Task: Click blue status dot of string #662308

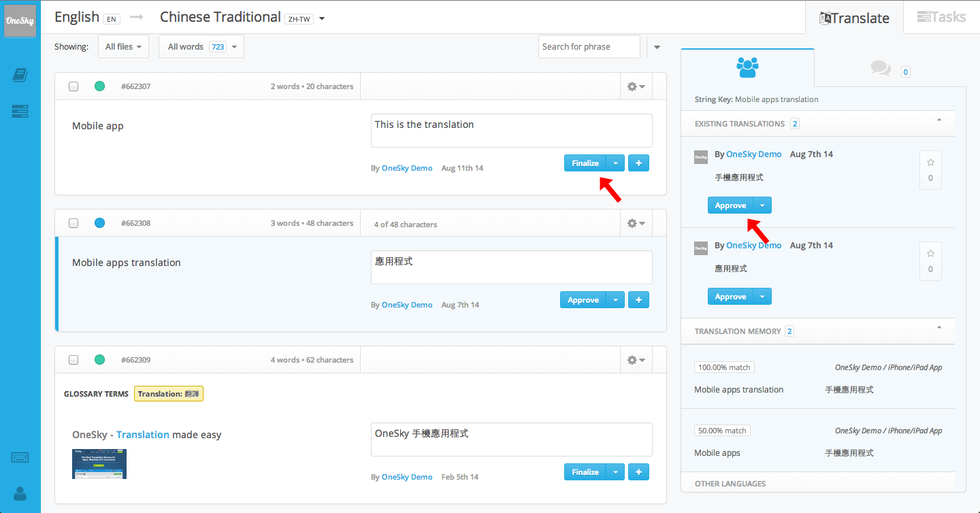Action: [99, 223]
